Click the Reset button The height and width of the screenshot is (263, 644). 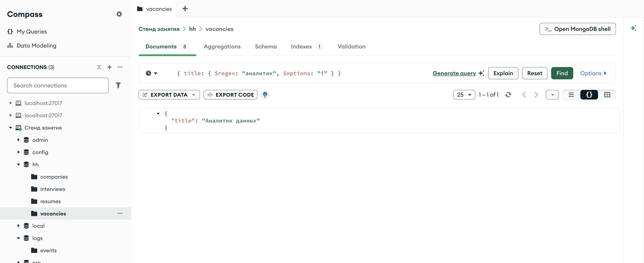coord(534,73)
